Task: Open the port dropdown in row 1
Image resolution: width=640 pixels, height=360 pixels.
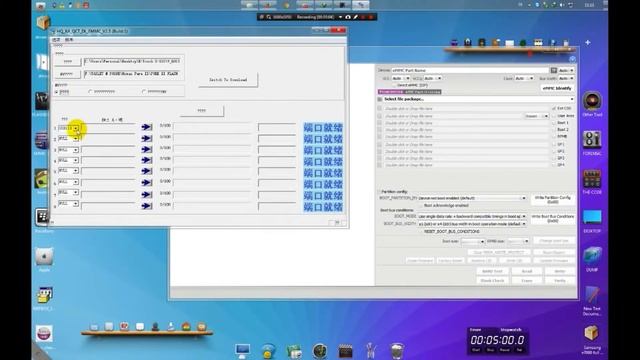Action: point(76,128)
